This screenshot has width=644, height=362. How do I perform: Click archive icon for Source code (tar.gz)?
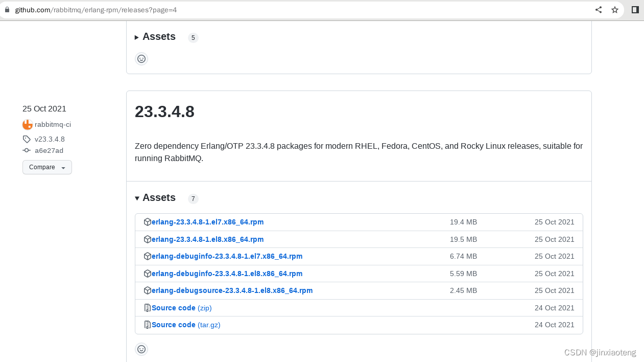click(x=148, y=325)
